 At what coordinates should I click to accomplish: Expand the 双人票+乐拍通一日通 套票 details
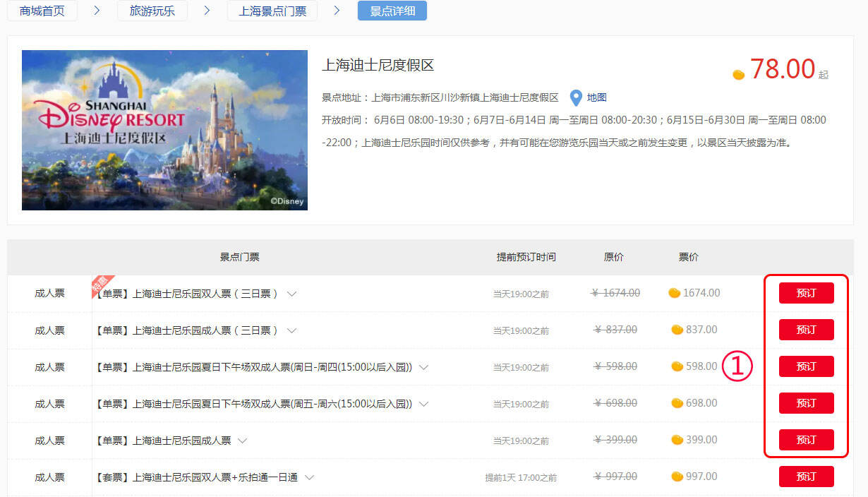[309, 477]
